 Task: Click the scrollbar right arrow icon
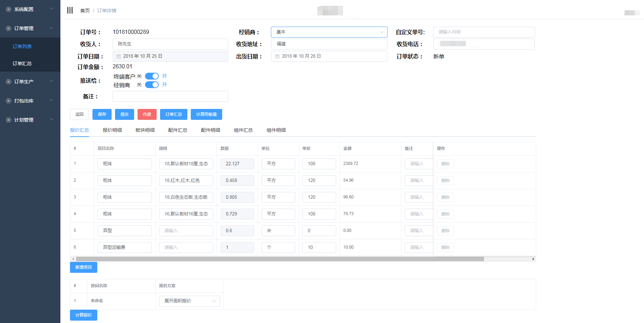tap(533, 259)
